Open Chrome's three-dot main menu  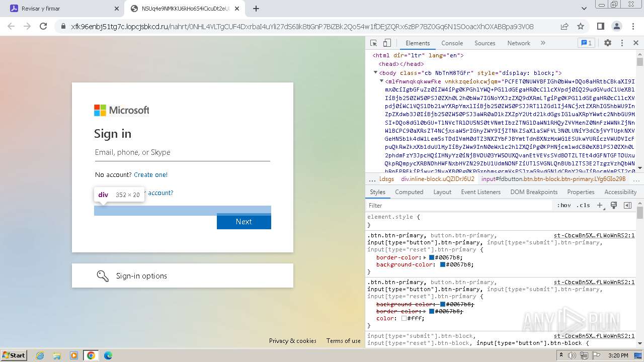[633, 26]
